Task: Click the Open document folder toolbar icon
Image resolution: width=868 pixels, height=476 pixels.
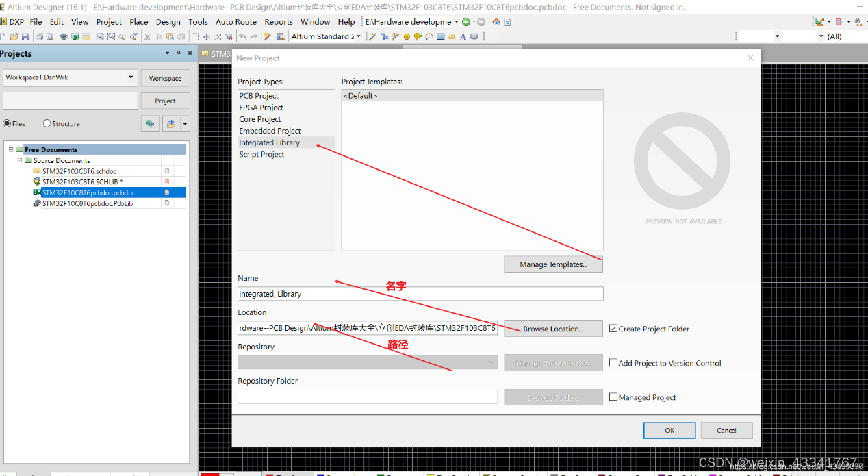Action: (14, 36)
